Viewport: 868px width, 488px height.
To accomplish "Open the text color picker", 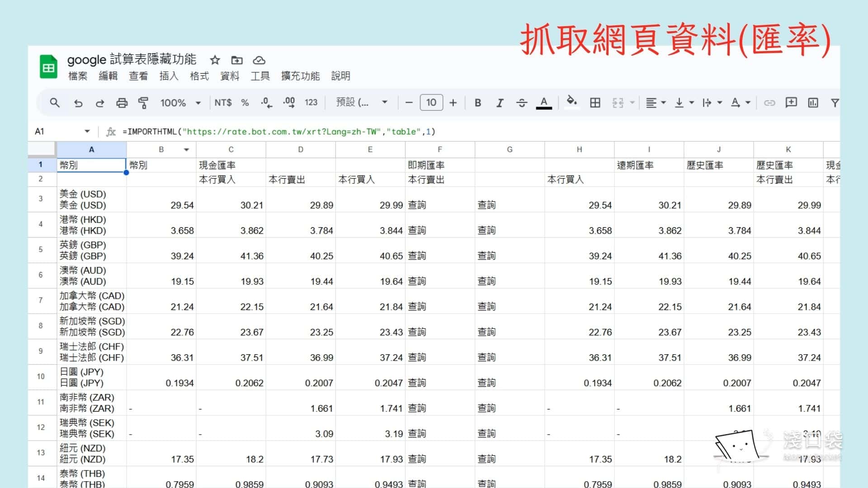I will coord(544,103).
